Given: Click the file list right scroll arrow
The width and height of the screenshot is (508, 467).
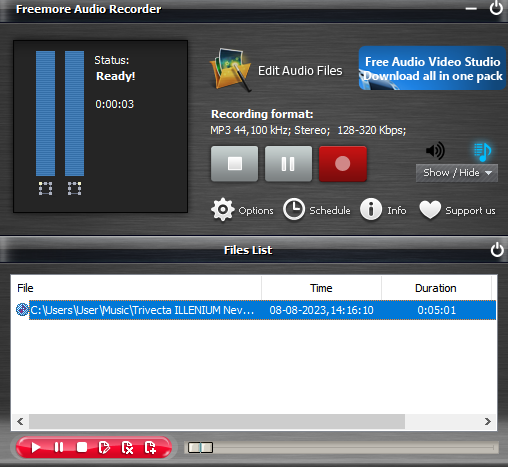Looking at the screenshot, I should click(x=488, y=421).
